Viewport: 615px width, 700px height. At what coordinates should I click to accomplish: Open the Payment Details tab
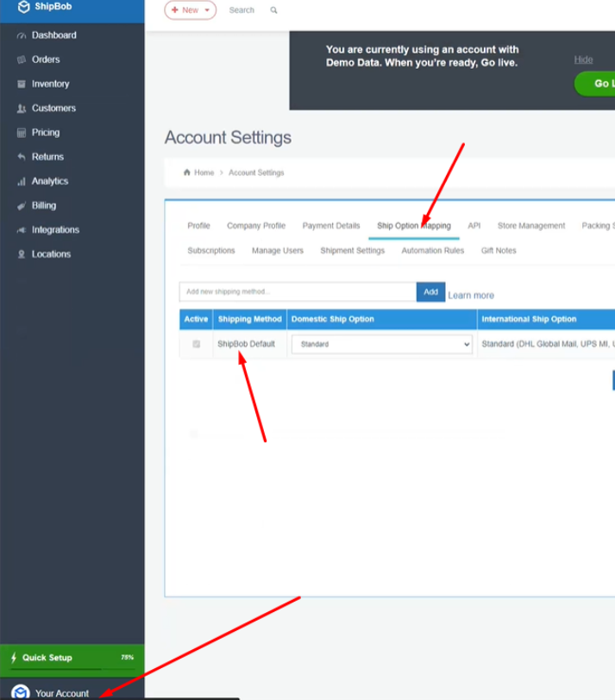(331, 226)
